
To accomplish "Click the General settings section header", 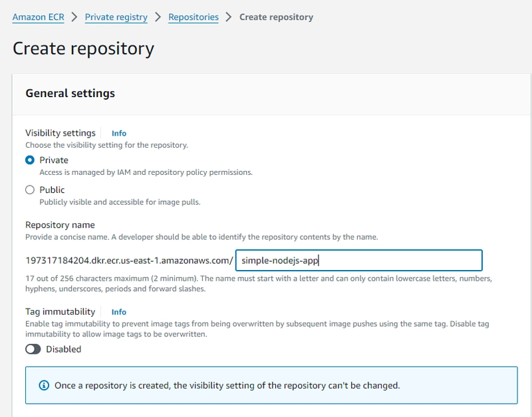I will (x=70, y=93).
